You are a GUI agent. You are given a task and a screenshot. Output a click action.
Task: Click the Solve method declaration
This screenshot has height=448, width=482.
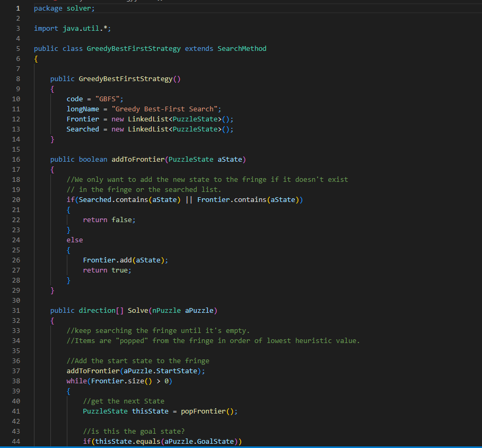[138, 310]
